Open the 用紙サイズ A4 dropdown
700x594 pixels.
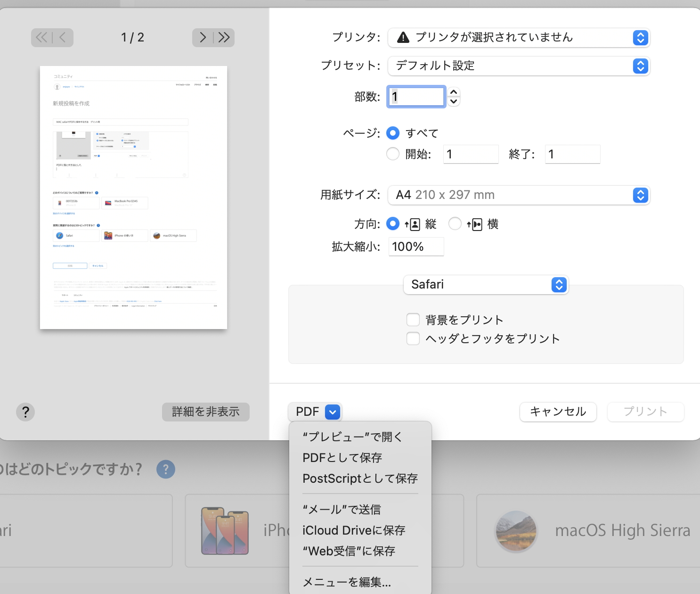[x=519, y=195]
